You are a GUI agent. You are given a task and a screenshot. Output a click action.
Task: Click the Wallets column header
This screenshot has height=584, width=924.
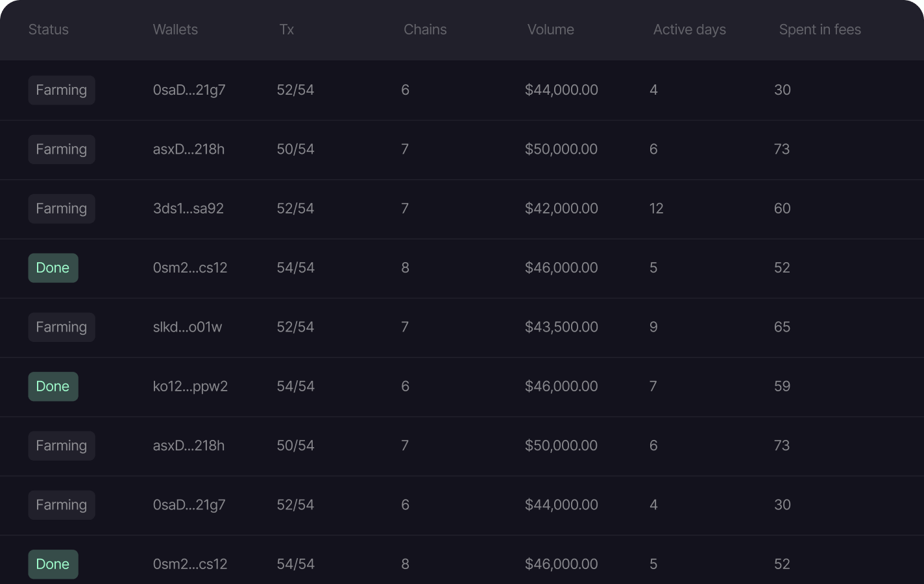pyautogui.click(x=175, y=30)
